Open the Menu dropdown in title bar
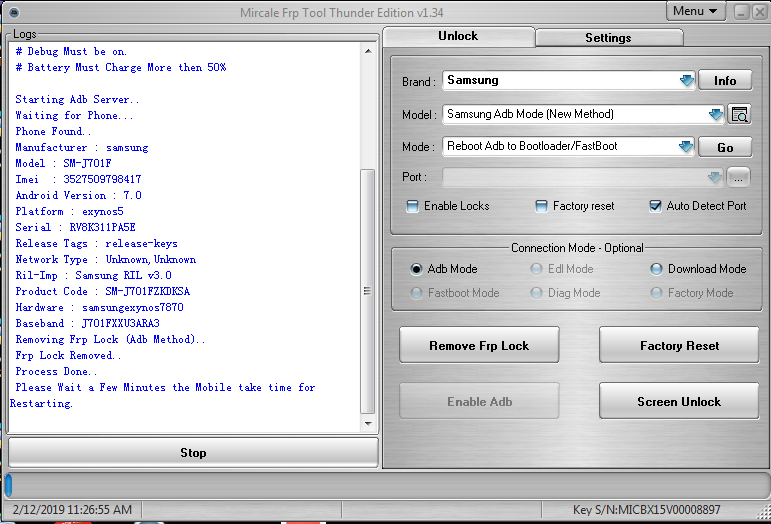Viewport: 771px width, 524px height. click(695, 11)
